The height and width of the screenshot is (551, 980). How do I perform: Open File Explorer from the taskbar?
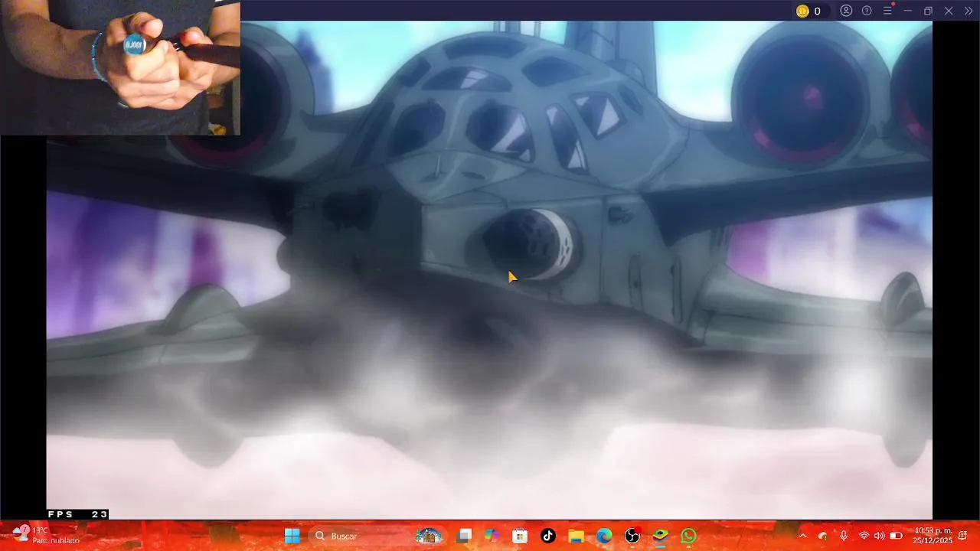577,536
